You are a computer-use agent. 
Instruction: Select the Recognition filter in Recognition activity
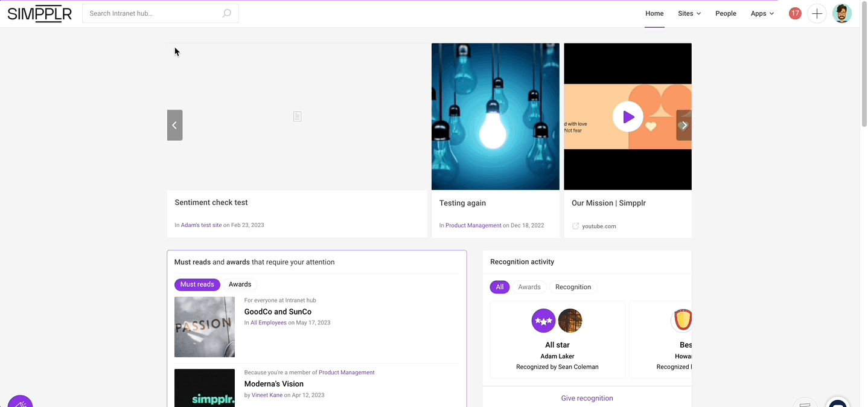coord(573,287)
